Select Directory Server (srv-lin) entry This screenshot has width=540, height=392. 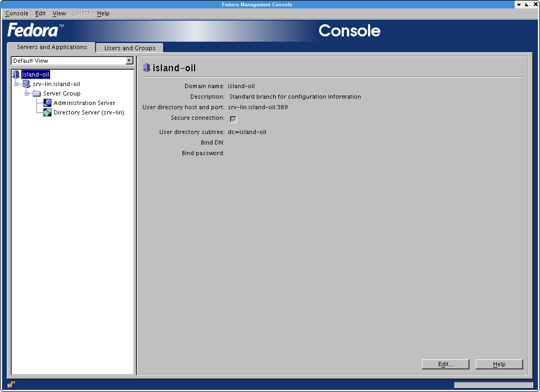click(x=89, y=112)
